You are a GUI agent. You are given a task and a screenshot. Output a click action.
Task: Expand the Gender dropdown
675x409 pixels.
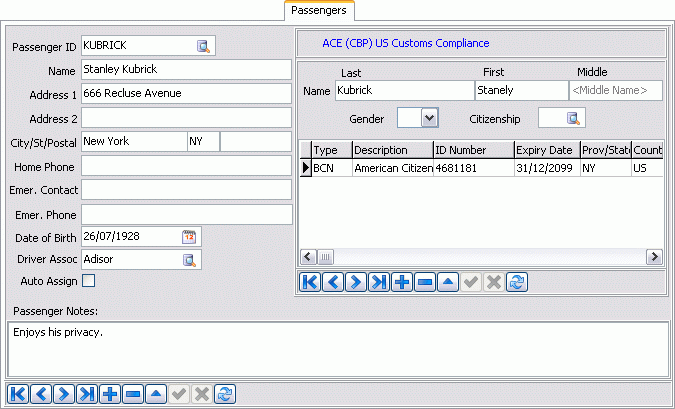[x=429, y=118]
